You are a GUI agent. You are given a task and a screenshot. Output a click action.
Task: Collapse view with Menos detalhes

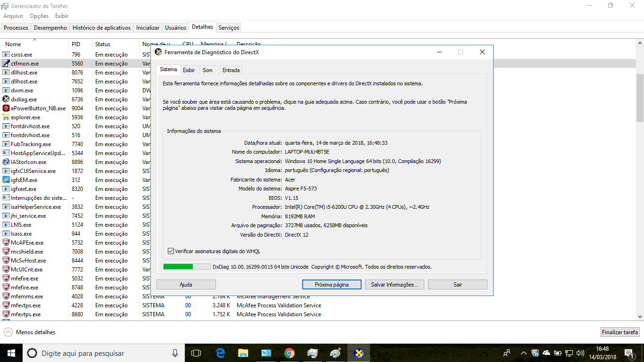point(29,332)
